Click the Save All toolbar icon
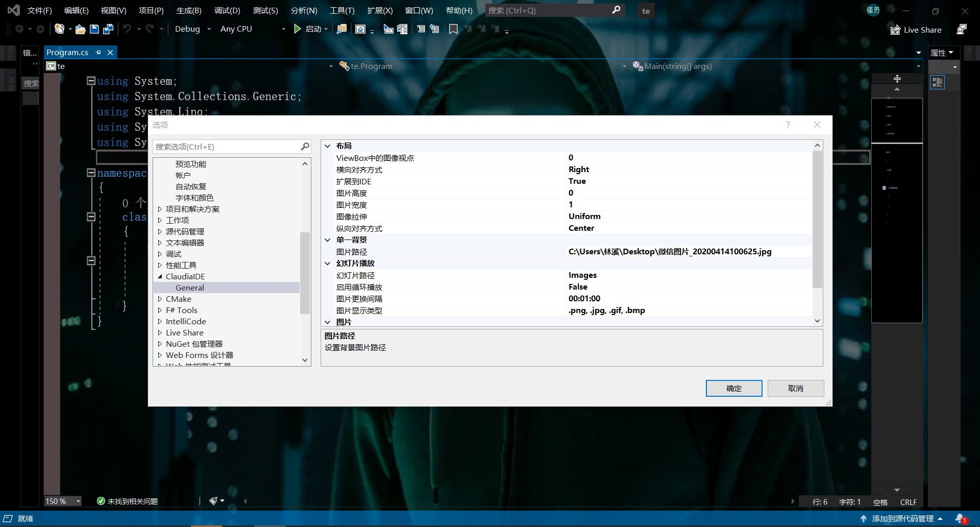 click(107, 29)
